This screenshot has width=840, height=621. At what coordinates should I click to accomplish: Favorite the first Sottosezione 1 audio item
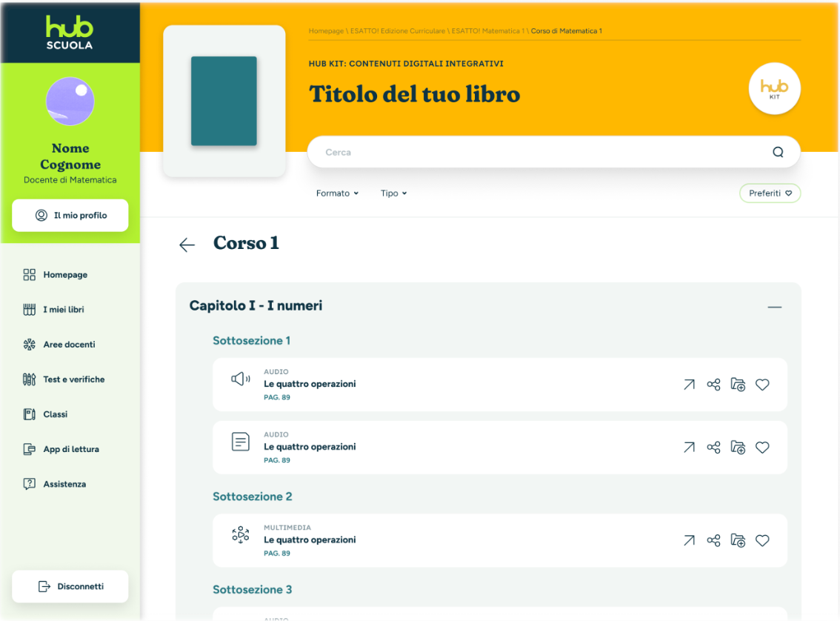[762, 385]
